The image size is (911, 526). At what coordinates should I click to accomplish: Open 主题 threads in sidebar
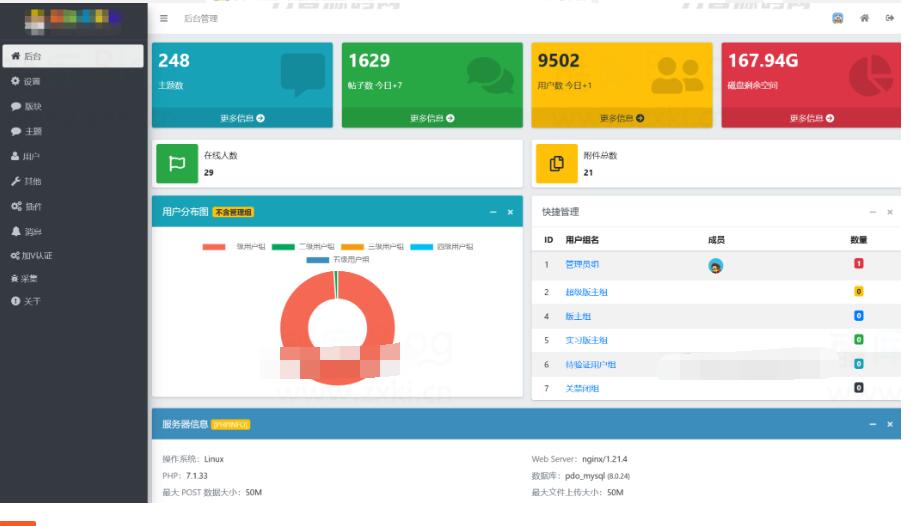point(73,131)
